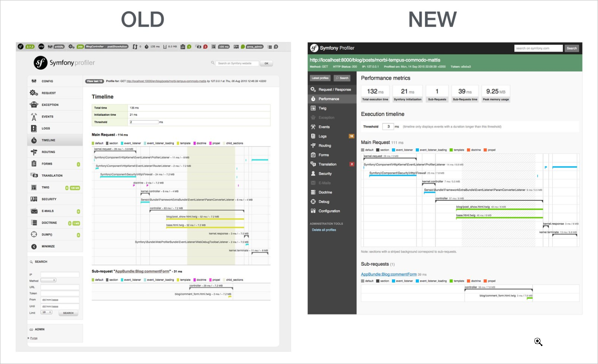The height and width of the screenshot is (364, 598).
Task: Click 'search on symfony.com' field in NEW header
Action: (538, 48)
